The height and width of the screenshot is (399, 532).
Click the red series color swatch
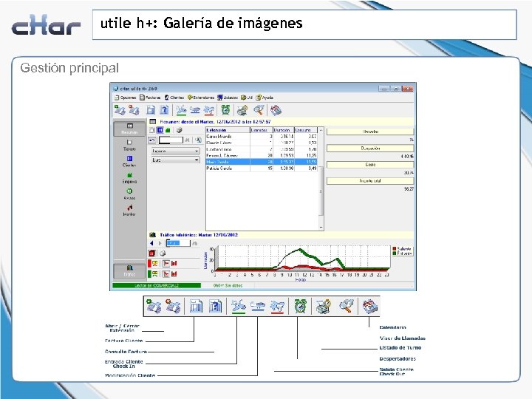(x=149, y=263)
